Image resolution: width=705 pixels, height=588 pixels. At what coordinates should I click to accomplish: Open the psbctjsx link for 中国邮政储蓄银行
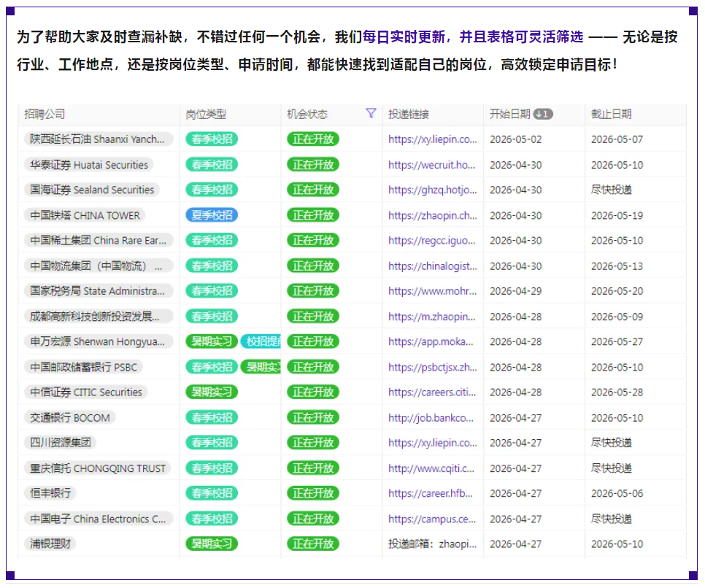pos(433,367)
